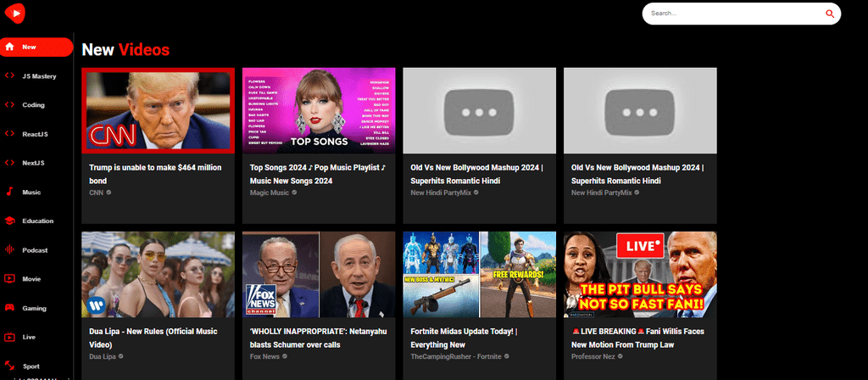Open the Top Songs thumbnail
The width and height of the screenshot is (868, 380).
(x=319, y=110)
